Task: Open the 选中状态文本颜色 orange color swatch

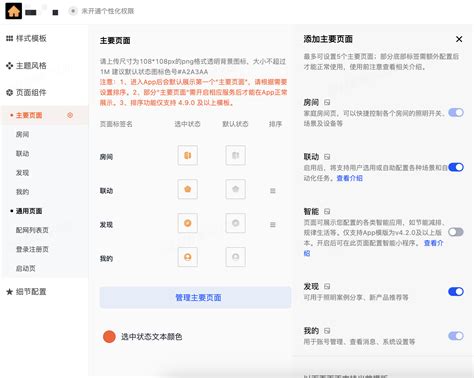Action: 109,337
